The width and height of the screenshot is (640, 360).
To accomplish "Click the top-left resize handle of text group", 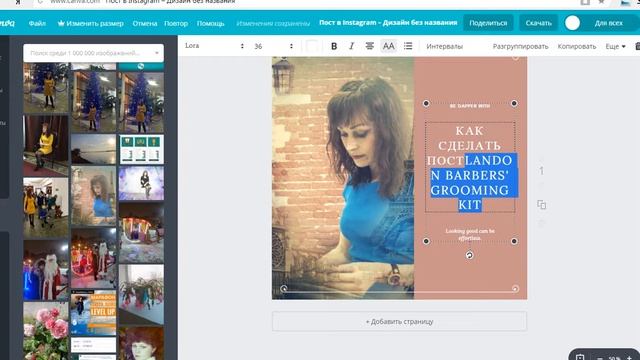I will [x=426, y=103].
